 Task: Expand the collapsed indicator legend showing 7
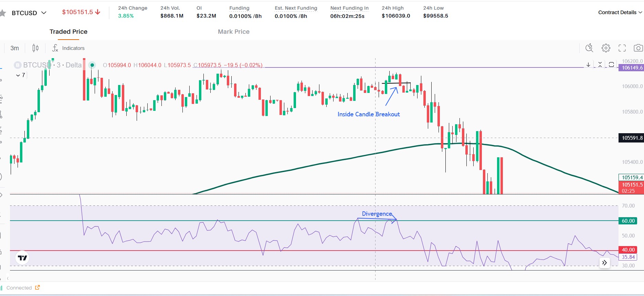pos(20,75)
